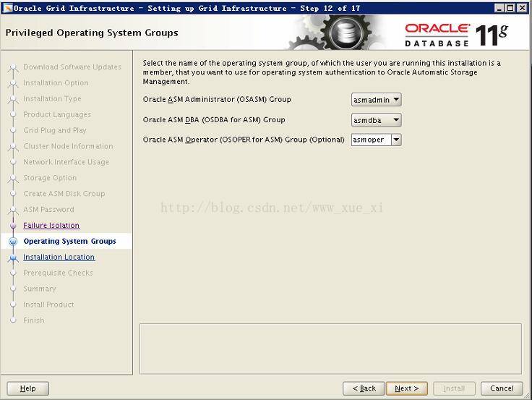Click the Cancel button
The width and height of the screenshot is (532, 400).
click(x=502, y=388)
